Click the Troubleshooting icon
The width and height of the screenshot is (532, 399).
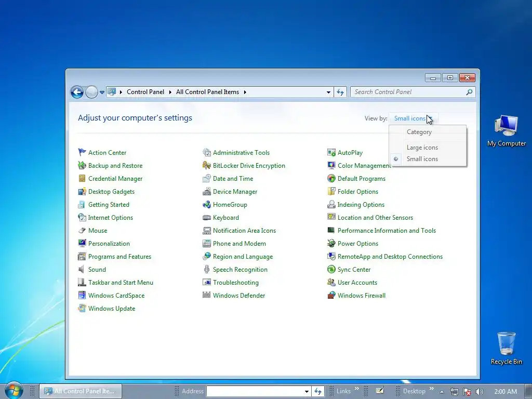point(206,282)
